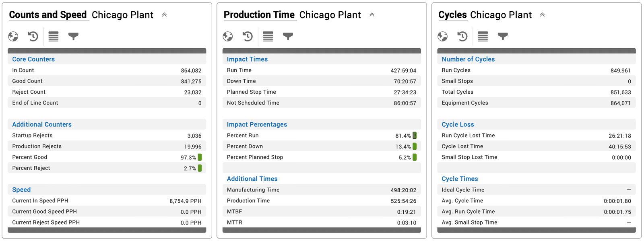
Task: Click the green indicator beside Percent Good
Action: pos(200,157)
